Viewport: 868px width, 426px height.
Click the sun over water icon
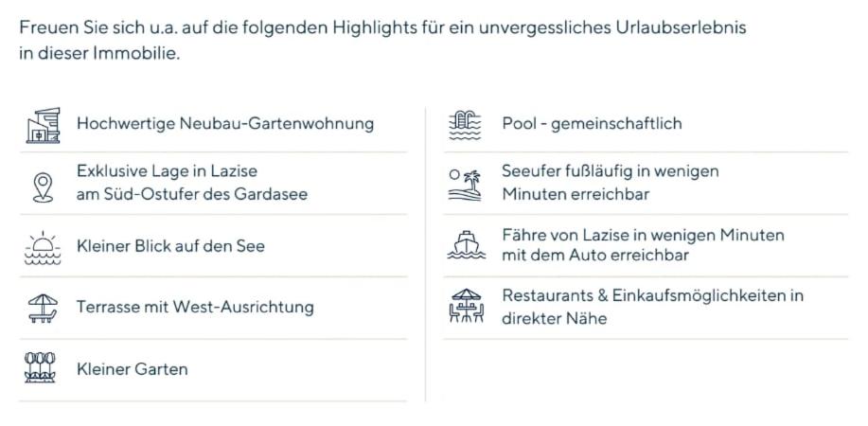point(42,247)
